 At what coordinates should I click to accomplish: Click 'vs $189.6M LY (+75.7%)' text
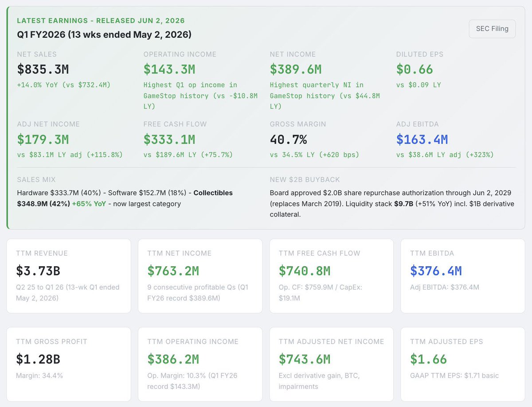pos(188,155)
